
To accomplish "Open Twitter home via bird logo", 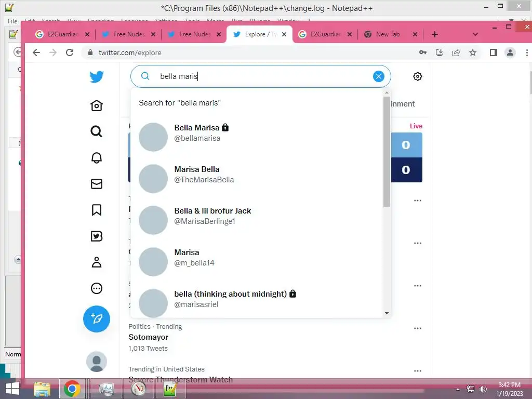I will pos(97,77).
